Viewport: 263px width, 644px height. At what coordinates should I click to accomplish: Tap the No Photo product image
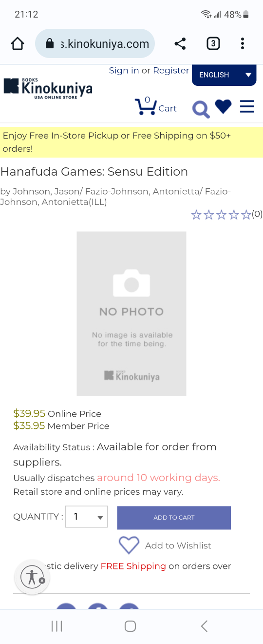pyautogui.click(x=131, y=314)
